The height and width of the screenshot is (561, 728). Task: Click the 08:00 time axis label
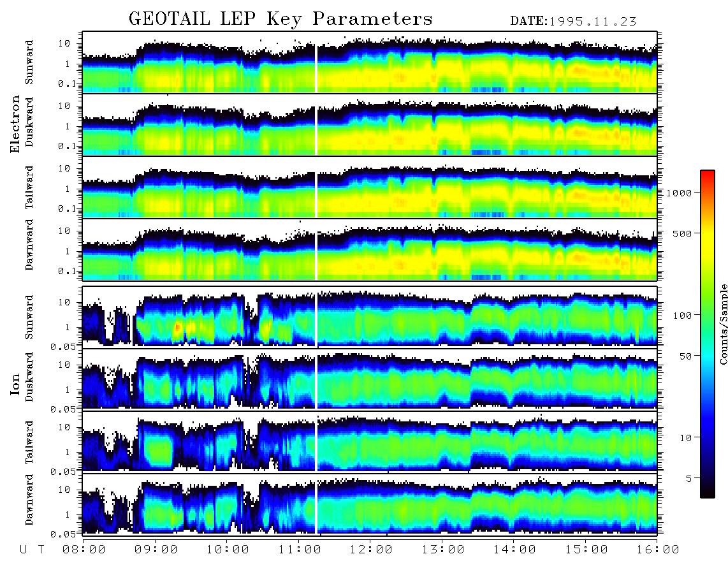(84, 550)
